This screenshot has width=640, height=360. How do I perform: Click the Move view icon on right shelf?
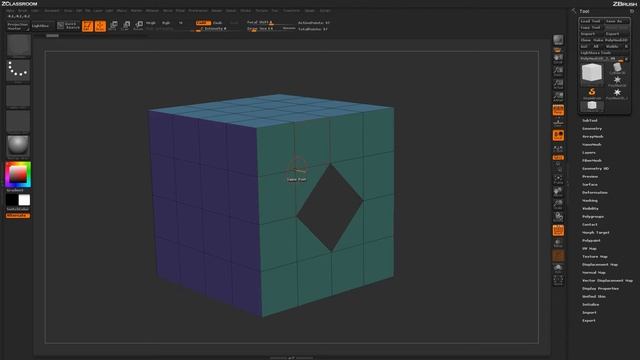point(558,192)
